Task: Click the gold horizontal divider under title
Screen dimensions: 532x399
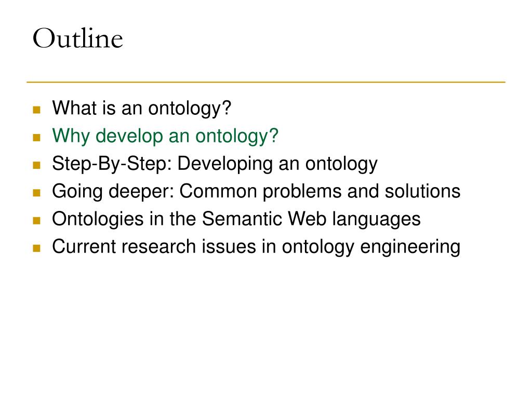Action: (266, 82)
